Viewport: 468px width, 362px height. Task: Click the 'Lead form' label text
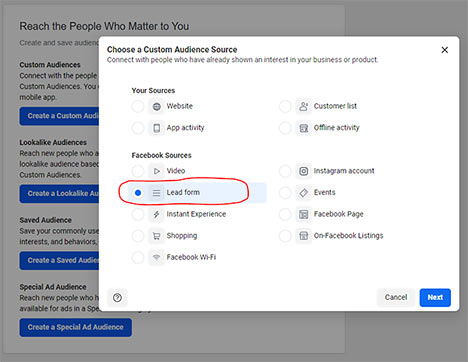183,192
